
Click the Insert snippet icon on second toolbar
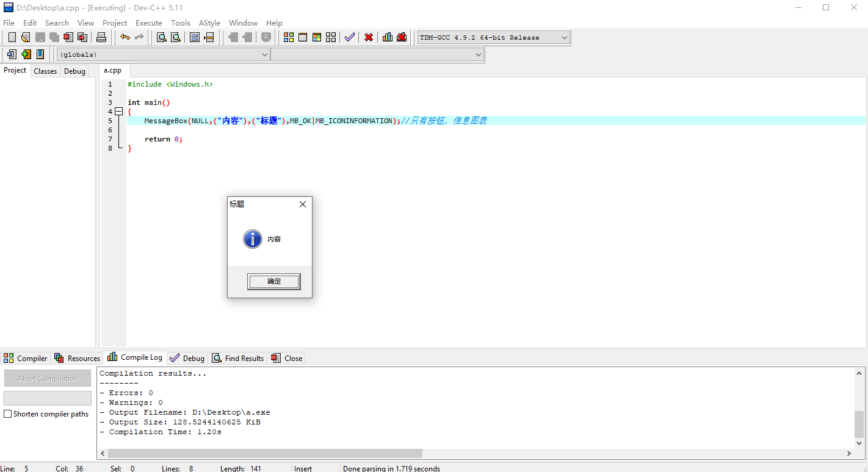[12, 54]
